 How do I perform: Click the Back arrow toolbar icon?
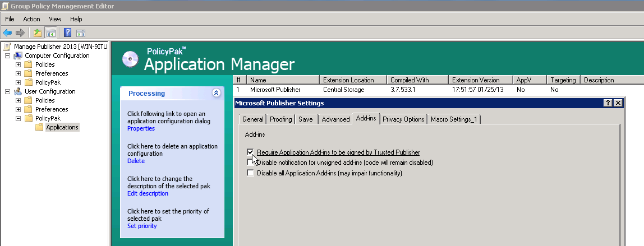(7, 33)
